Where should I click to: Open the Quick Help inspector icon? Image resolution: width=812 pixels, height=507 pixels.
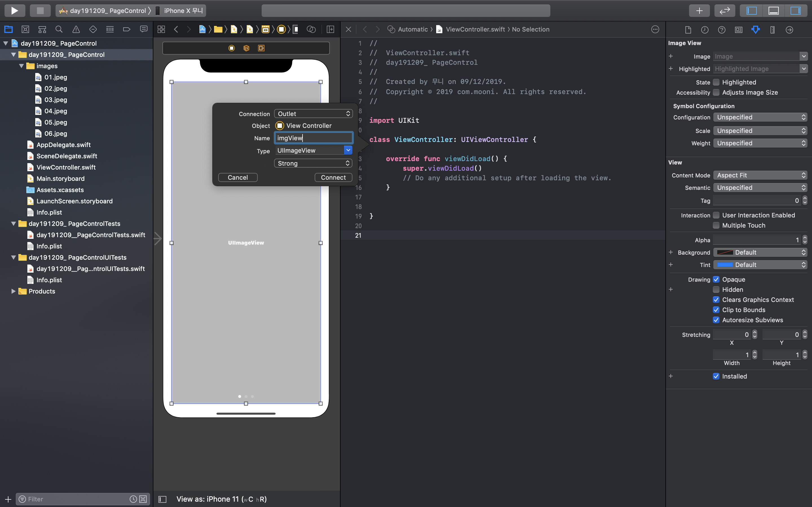(x=722, y=30)
